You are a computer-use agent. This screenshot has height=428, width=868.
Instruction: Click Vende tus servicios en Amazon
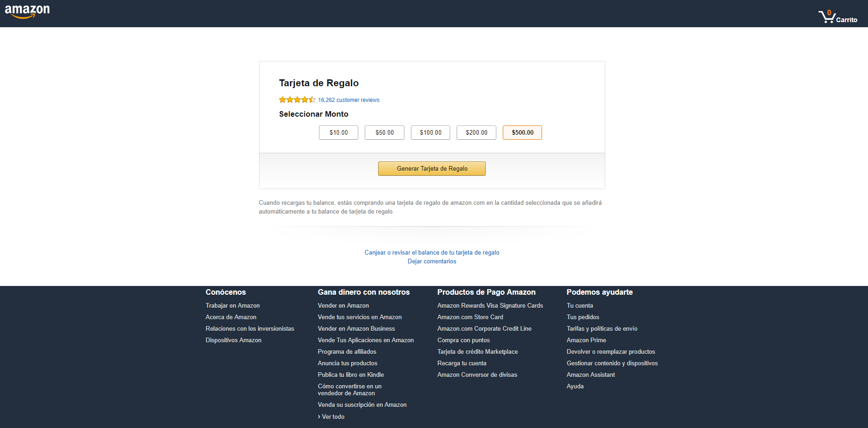(x=360, y=317)
